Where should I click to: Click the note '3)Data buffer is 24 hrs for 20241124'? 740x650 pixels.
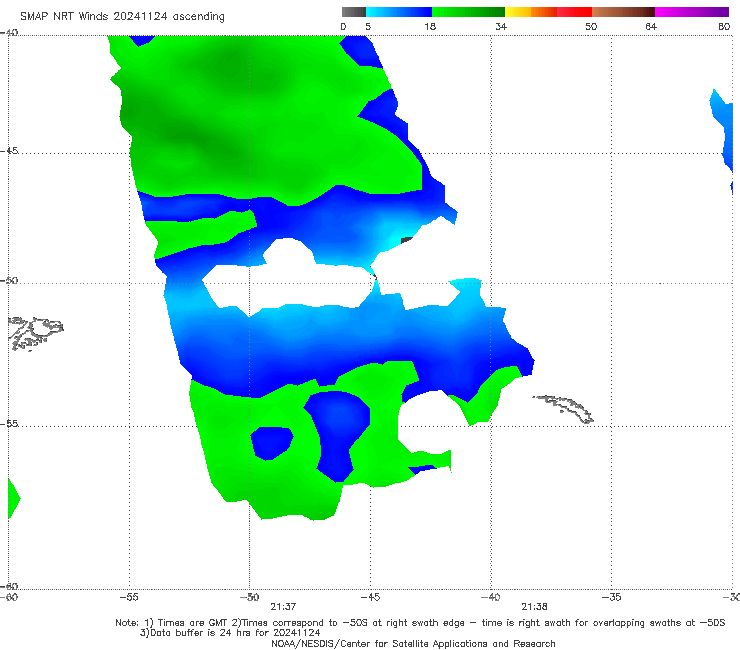click(x=230, y=633)
